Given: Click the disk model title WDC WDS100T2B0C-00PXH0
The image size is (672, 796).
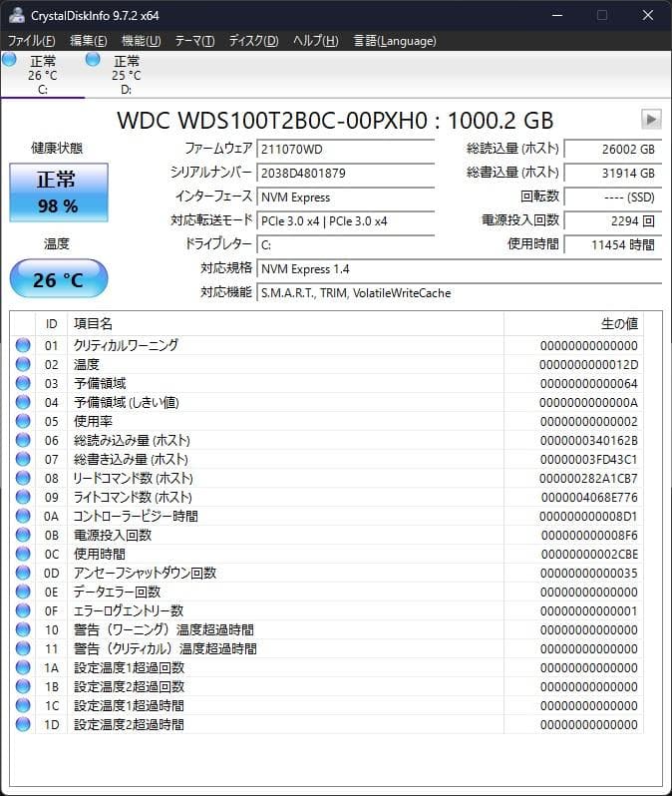Looking at the screenshot, I should pyautogui.click(x=272, y=121).
